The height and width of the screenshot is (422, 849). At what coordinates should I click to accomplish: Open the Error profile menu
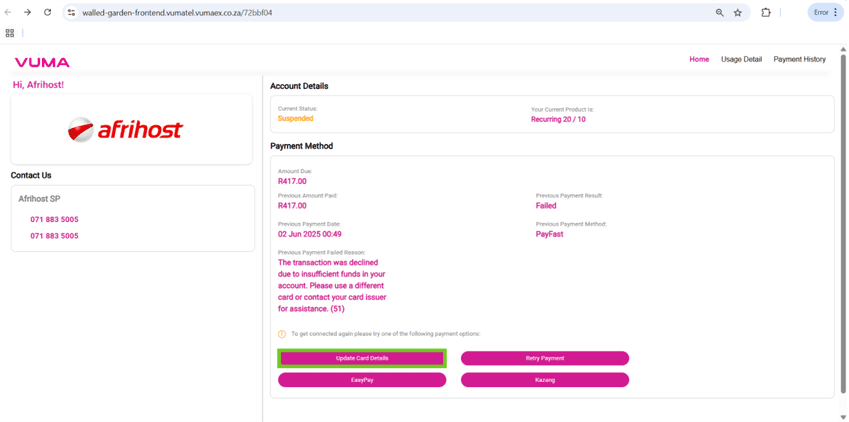tap(825, 13)
